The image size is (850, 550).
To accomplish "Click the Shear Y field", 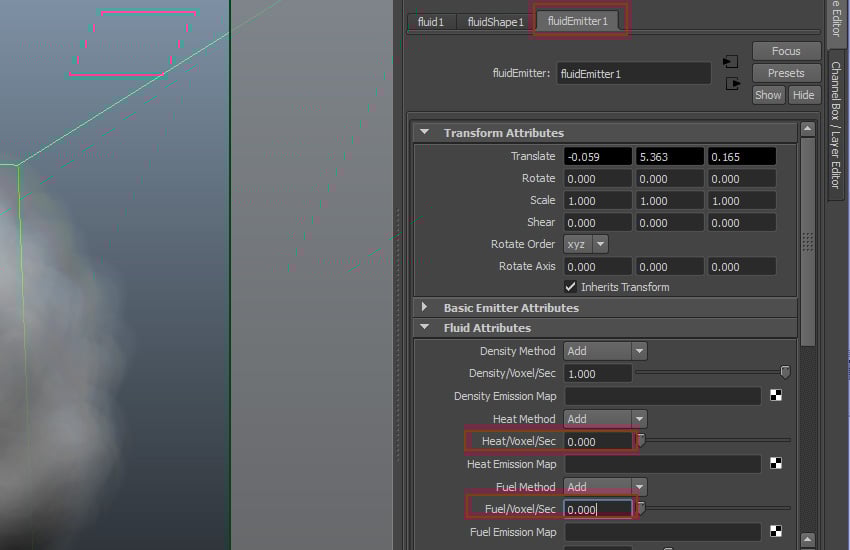I will pos(670,223).
